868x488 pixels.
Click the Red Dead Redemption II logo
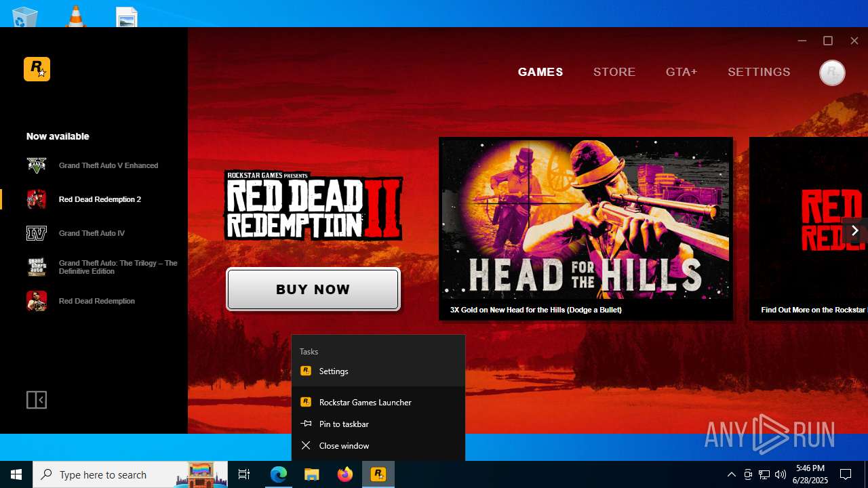click(313, 205)
